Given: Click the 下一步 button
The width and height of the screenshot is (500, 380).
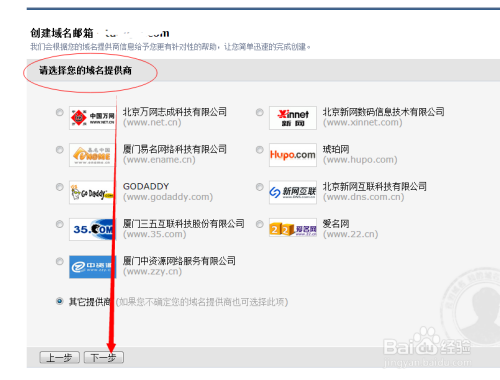Looking at the screenshot, I should point(104,358).
